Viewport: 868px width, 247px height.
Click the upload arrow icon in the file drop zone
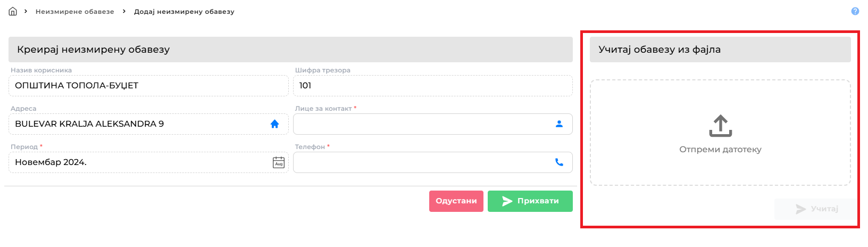click(720, 126)
